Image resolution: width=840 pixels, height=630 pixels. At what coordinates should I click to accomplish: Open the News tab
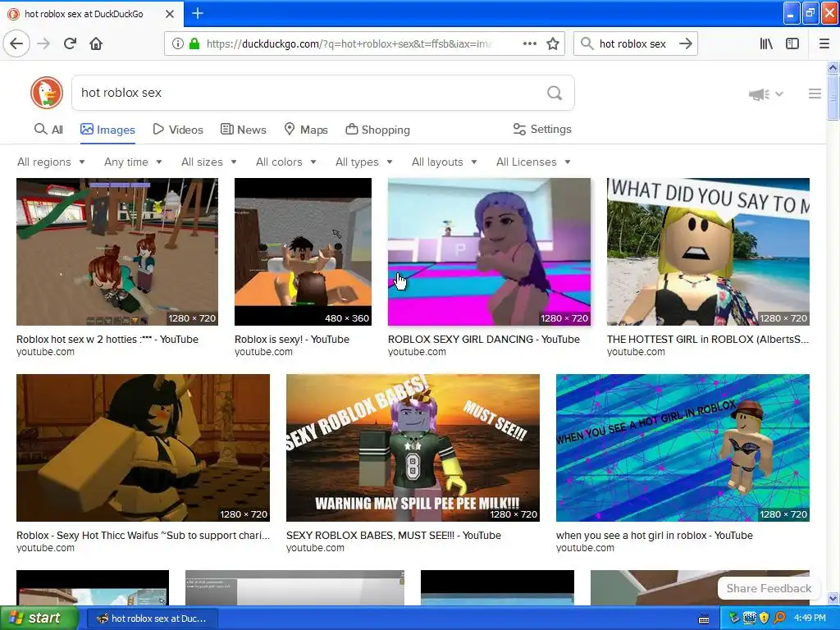pyautogui.click(x=244, y=130)
